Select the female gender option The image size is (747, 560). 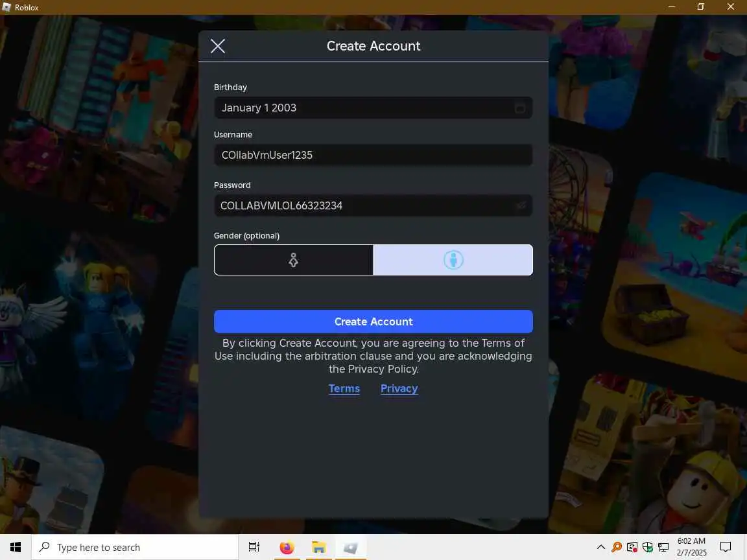tap(294, 260)
